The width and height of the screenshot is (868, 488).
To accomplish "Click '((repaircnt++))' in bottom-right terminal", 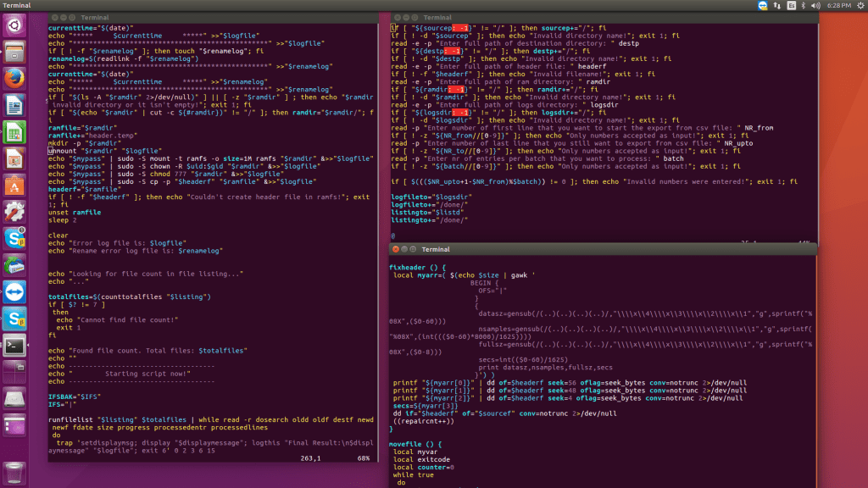I will 424,421.
